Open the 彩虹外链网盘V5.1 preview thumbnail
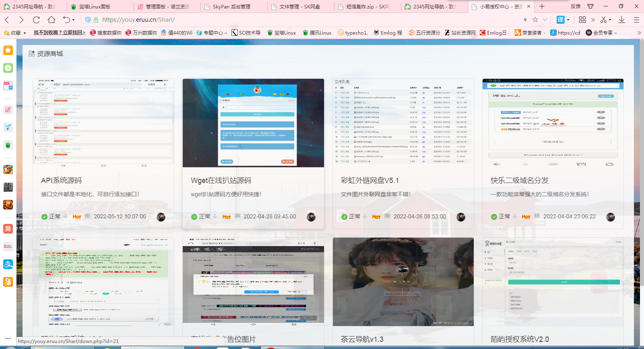 pos(403,123)
